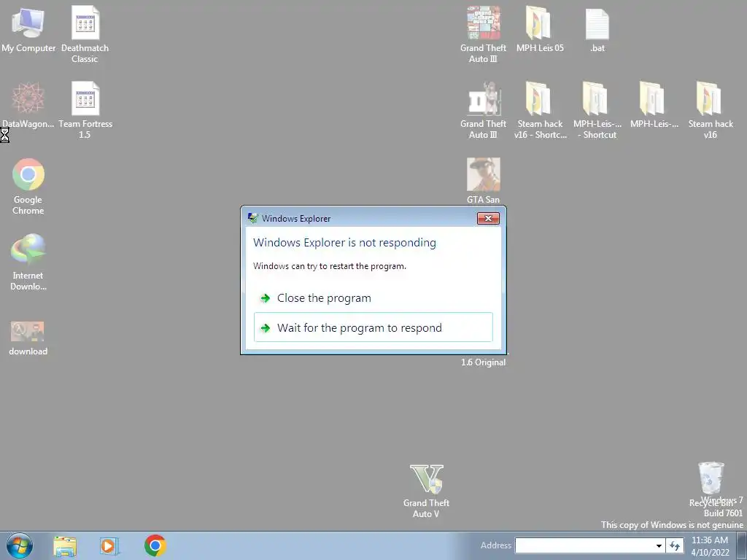Select the MPH-Leis - Shortcut folder
The width and height of the screenshot is (747, 560).
(597, 110)
